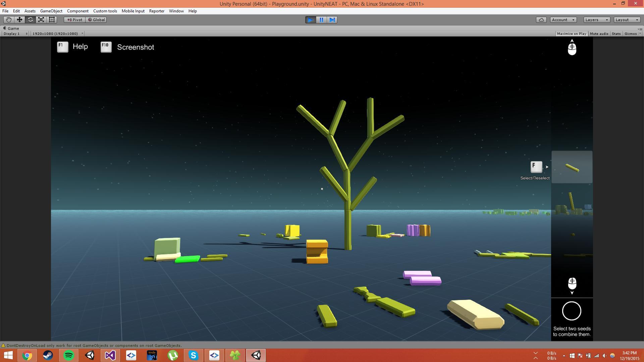The image size is (644, 362).
Task: Open the Unity cloud services icon
Action: 541,20
